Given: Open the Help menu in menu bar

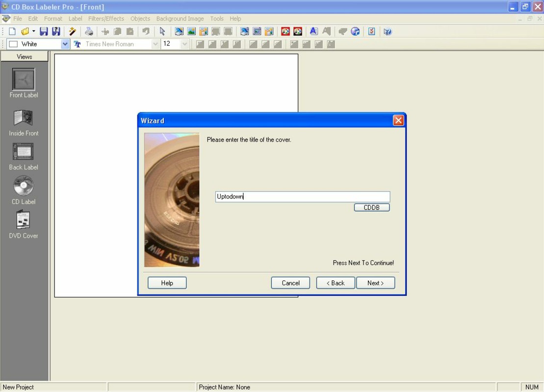Looking at the screenshot, I should tap(235, 19).
